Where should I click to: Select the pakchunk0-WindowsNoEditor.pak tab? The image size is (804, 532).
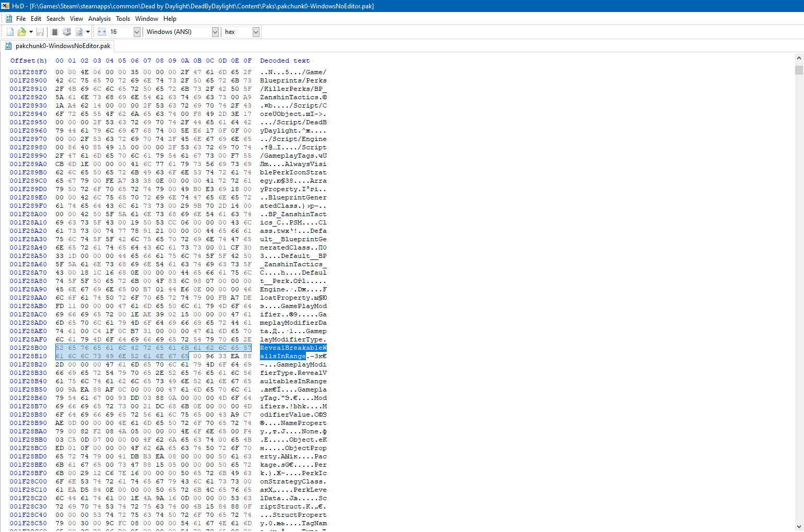(x=57, y=46)
